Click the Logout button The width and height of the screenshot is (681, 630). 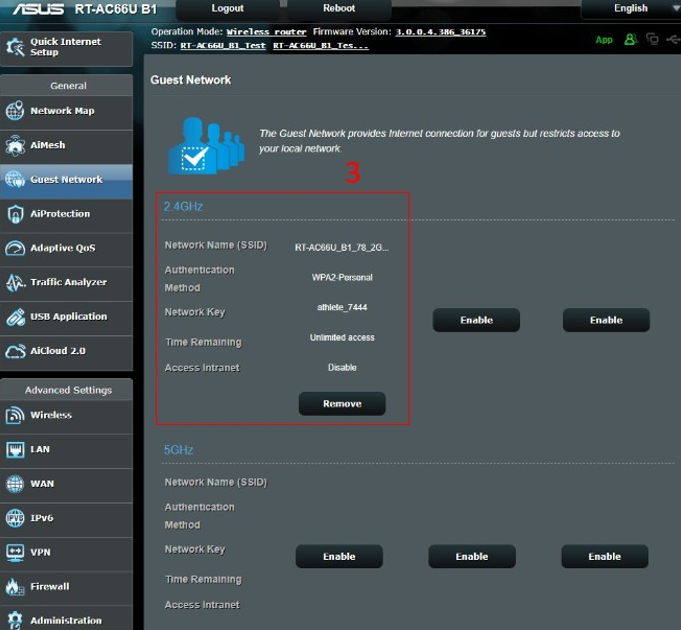[x=227, y=8]
